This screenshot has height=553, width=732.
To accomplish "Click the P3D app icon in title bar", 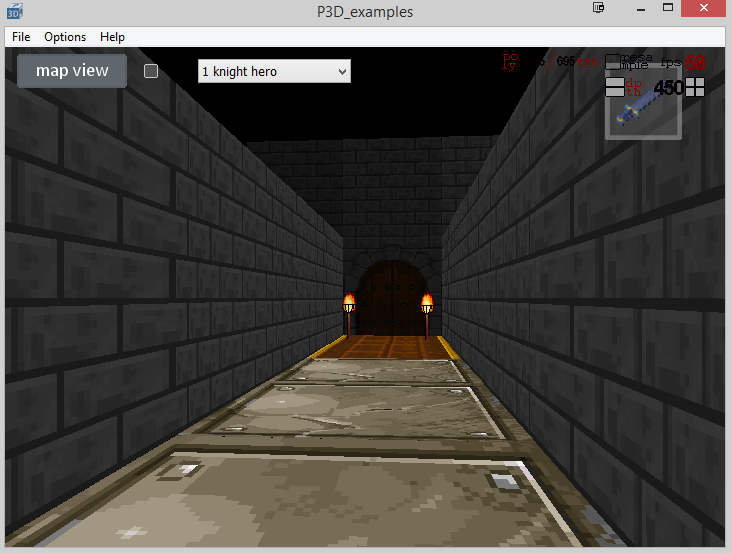I will click(x=13, y=12).
